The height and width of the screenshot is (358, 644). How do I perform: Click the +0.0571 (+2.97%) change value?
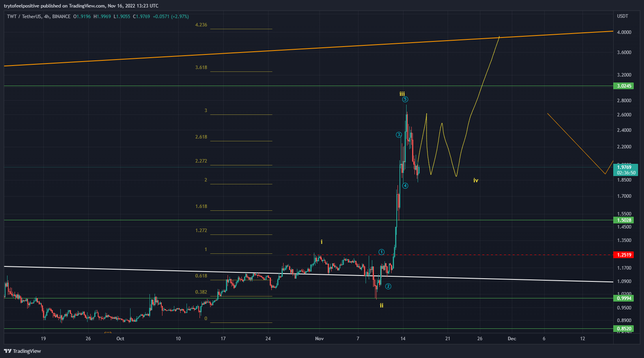click(x=171, y=17)
